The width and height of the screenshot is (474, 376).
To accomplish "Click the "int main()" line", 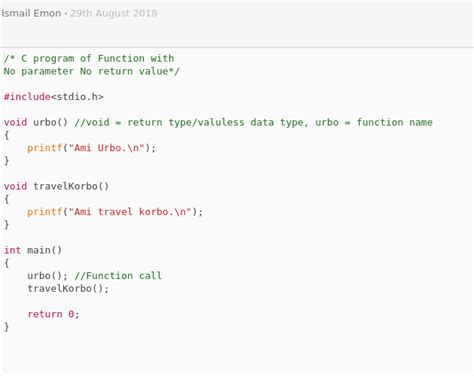I will pyautogui.click(x=33, y=250).
